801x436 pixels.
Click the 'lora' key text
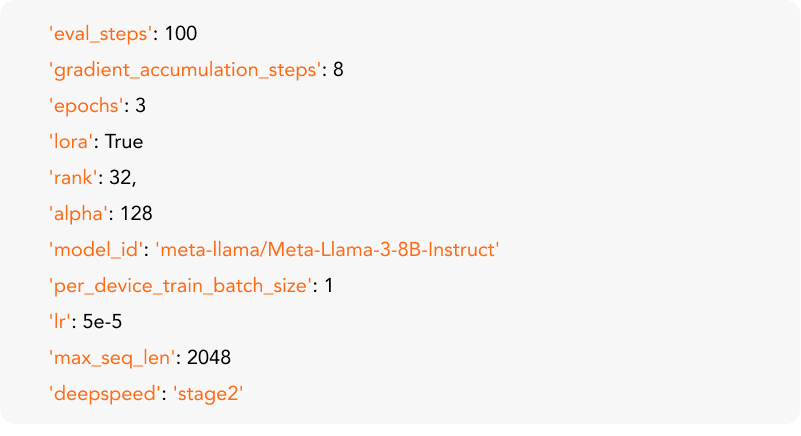(70, 142)
